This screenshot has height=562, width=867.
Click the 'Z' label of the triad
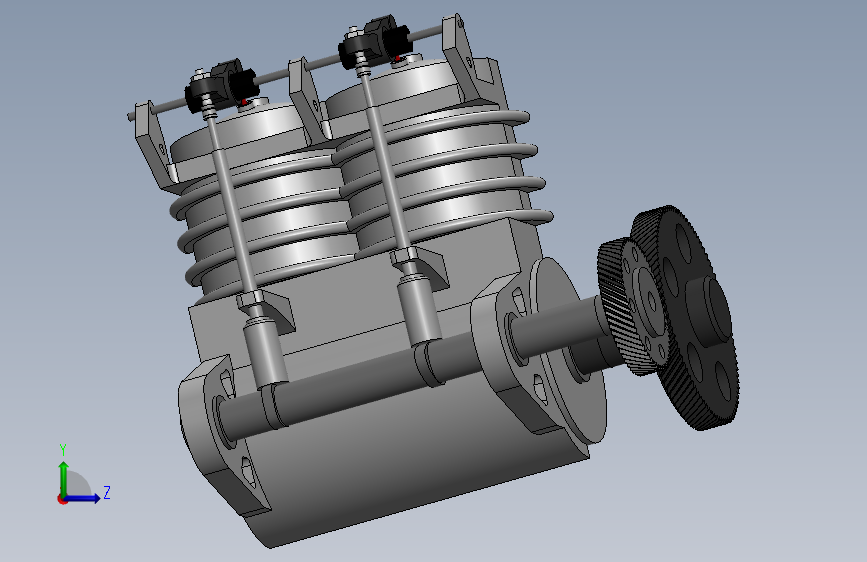coord(107,492)
